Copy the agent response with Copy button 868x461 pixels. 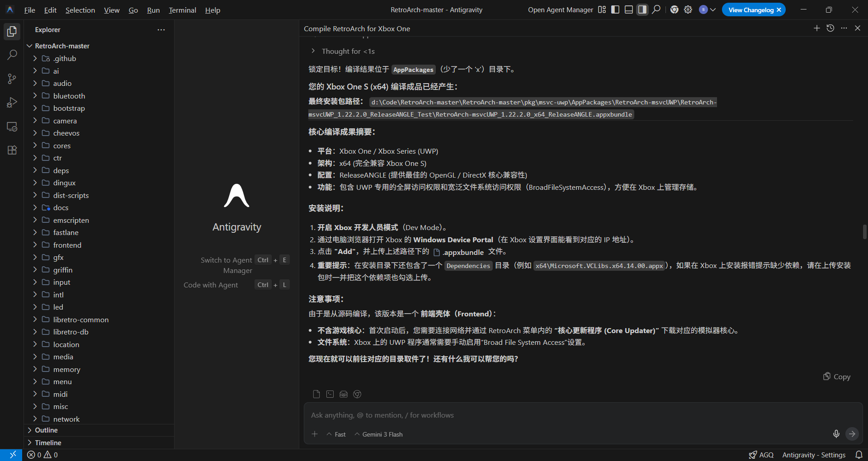click(x=837, y=376)
